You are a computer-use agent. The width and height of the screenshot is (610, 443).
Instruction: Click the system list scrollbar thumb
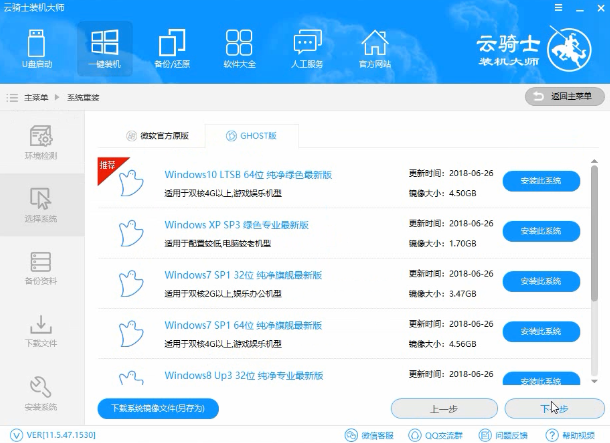[x=594, y=233]
